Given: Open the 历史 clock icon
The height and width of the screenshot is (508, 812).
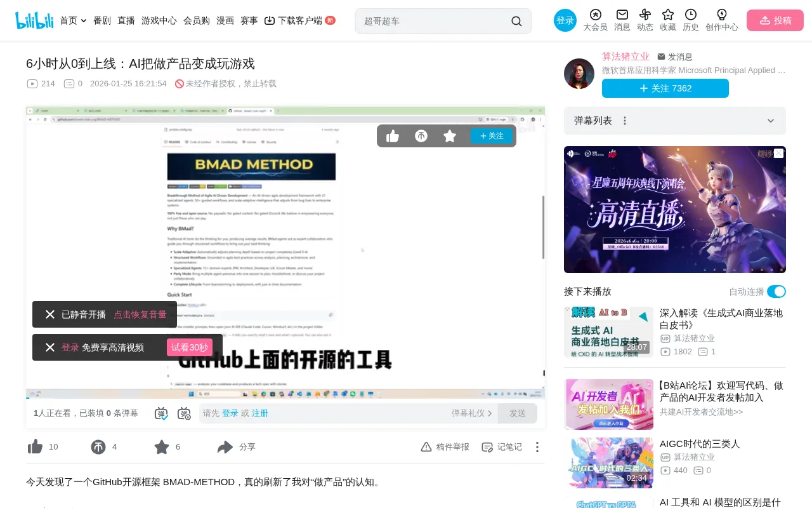Looking at the screenshot, I should coord(691,15).
